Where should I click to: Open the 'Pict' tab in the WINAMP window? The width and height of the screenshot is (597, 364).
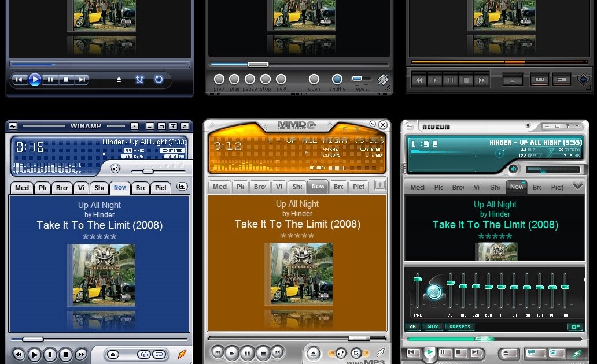[x=161, y=188]
